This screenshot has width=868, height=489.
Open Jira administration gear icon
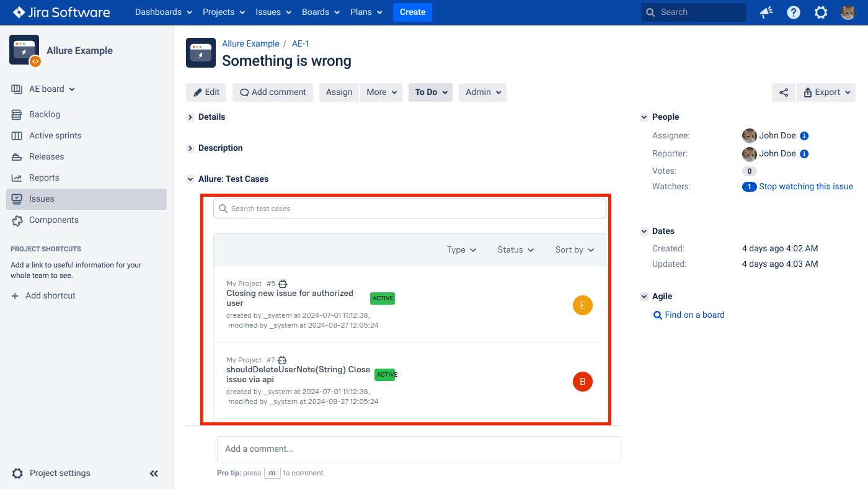point(821,12)
